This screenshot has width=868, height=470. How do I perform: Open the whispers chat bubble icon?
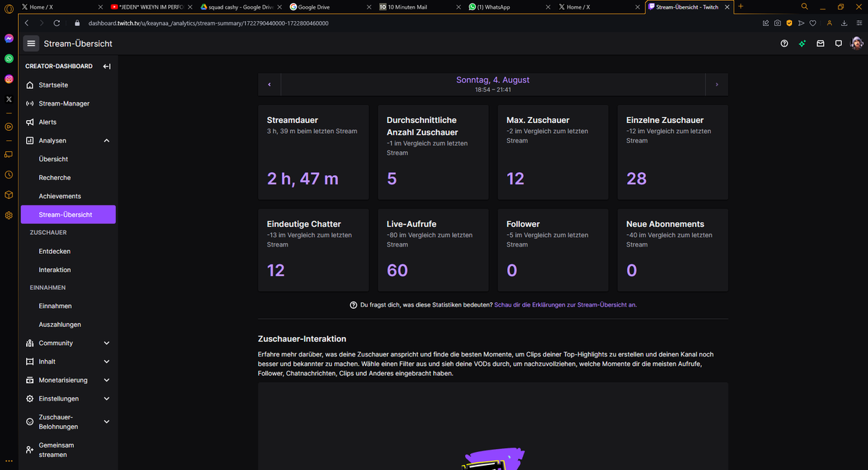(x=838, y=43)
